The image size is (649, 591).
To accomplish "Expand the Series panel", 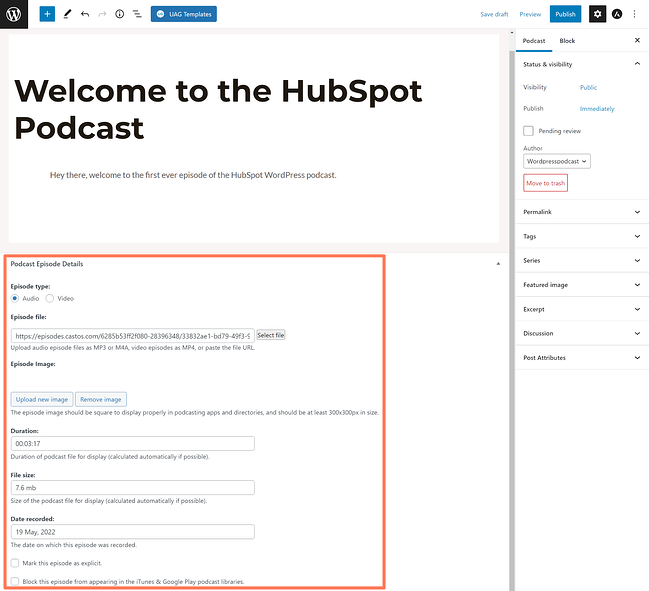I will (x=582, y=260).
